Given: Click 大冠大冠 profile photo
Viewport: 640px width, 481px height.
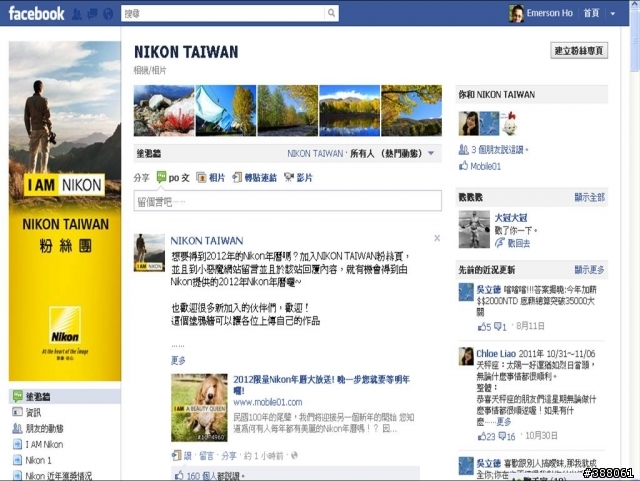Looking at the screenshot, I should click(x=474, y=229).
